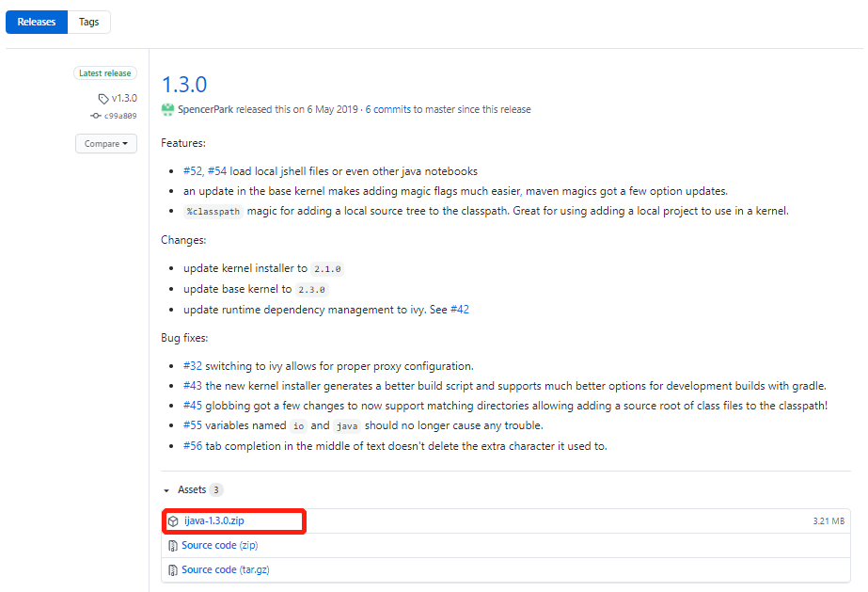Open the Compare dropdown
Screen dimensions: 868x592
click(105, 143)
